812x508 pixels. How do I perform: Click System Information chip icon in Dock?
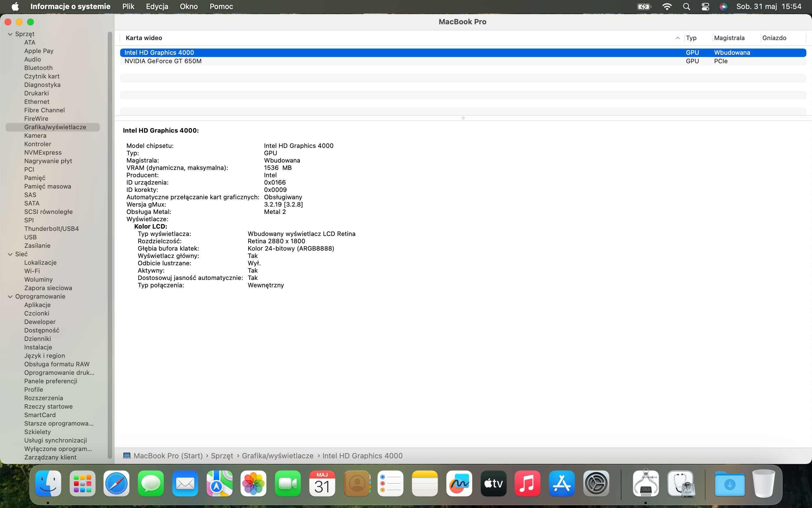click(x=646, y=483)
